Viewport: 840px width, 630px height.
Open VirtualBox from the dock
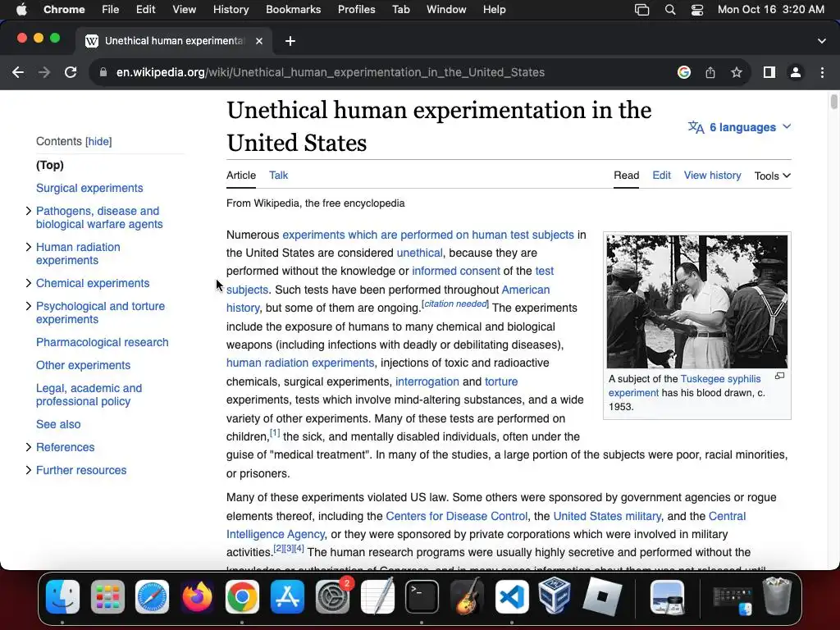point(555,596)
